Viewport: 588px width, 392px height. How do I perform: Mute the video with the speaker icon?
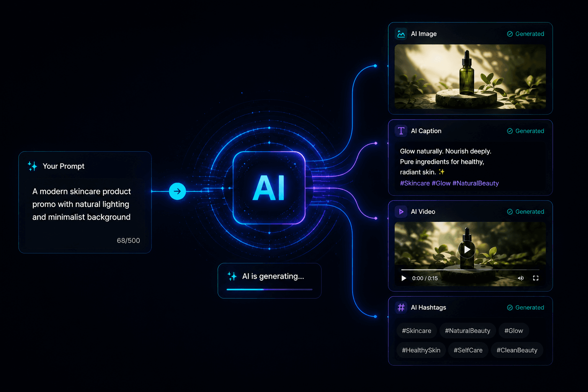[x=521, y=278]
